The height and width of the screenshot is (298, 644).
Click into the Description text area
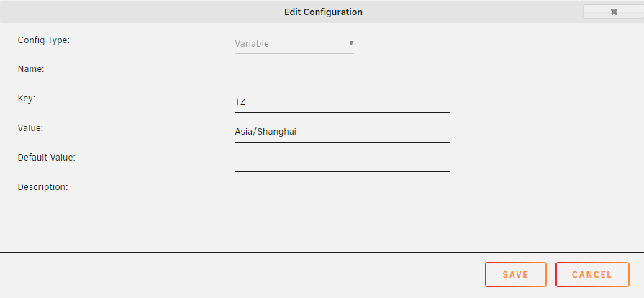(343, 207)
